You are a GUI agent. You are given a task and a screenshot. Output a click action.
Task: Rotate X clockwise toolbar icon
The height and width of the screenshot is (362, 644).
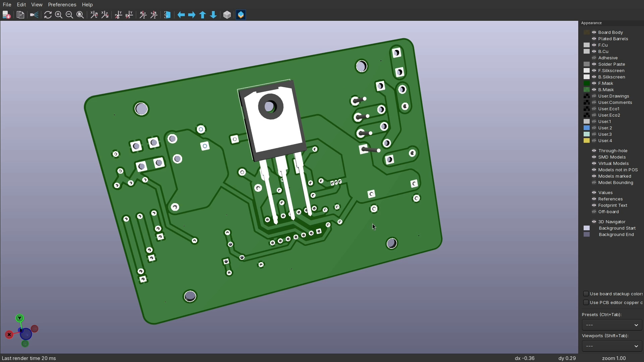[94, 15]
